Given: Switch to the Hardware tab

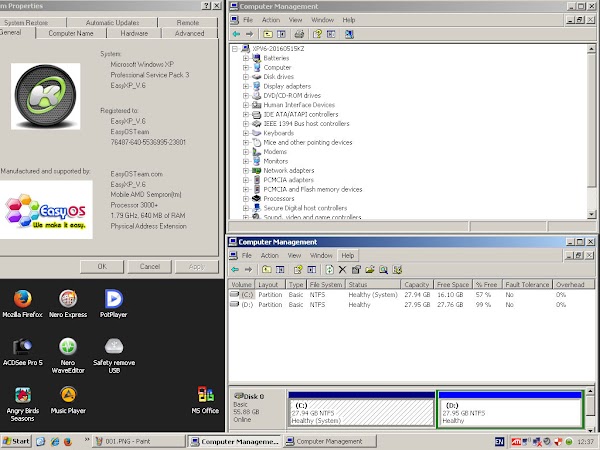Looking at the screenshot, I should [134, 33].
